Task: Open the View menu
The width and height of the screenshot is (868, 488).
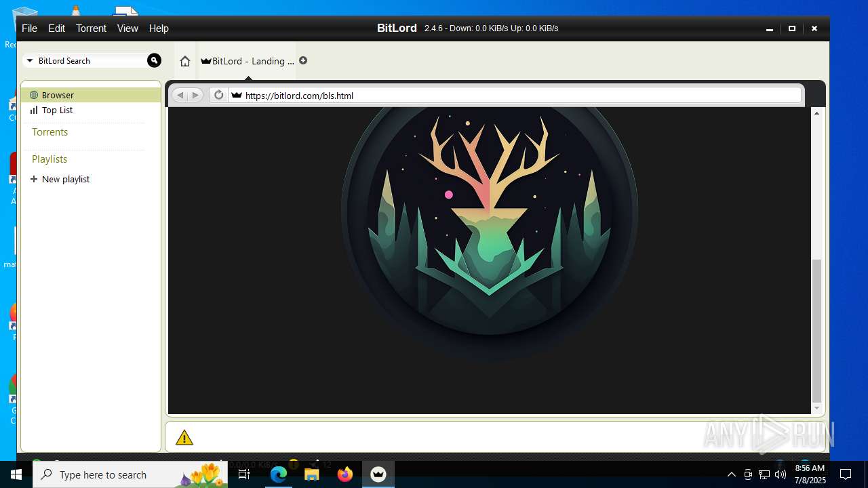Action: [127, 28]
